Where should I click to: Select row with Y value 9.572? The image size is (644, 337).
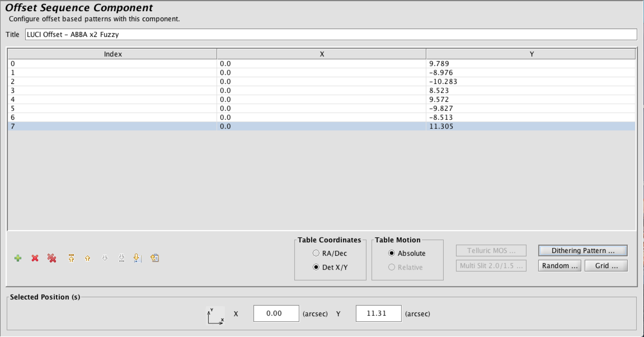click(321, 99)
